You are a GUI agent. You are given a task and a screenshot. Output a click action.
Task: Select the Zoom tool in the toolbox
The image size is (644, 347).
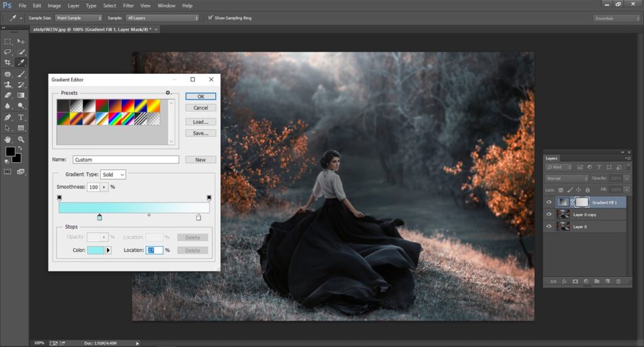coord(21,139)
